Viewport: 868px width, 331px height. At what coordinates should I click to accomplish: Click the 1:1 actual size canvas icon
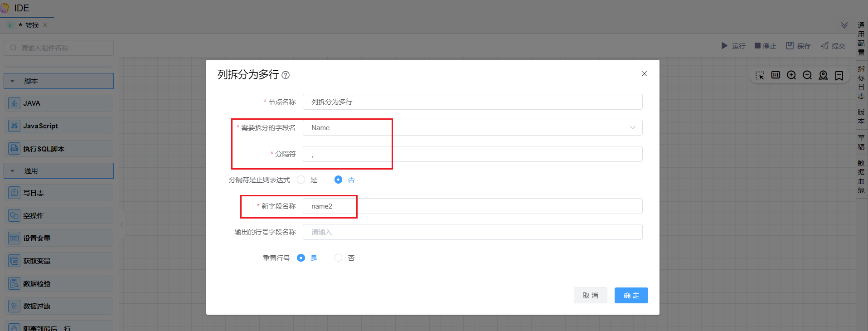pyautogui.click(x=776, y=75)
